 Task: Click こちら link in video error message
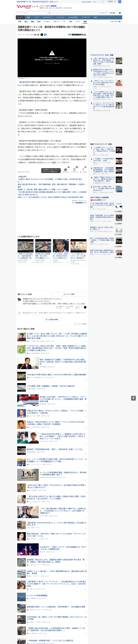click(x=55, y=60)
